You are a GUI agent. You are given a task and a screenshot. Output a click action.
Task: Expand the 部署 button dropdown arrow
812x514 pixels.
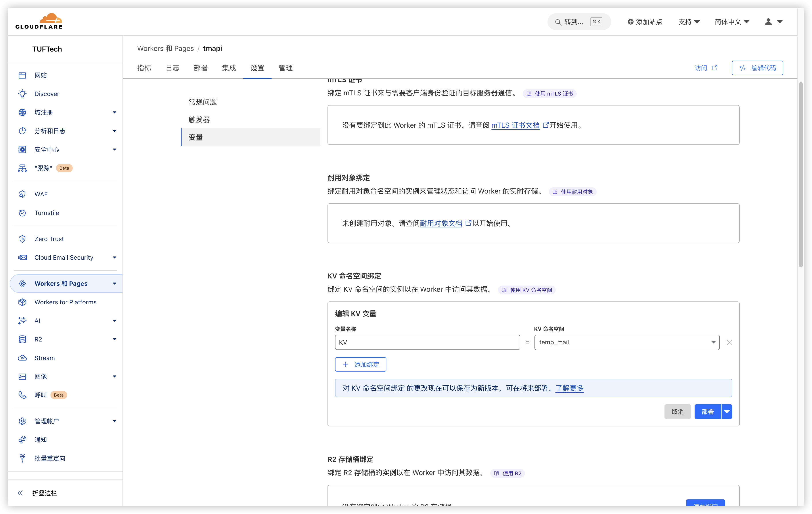727,411
